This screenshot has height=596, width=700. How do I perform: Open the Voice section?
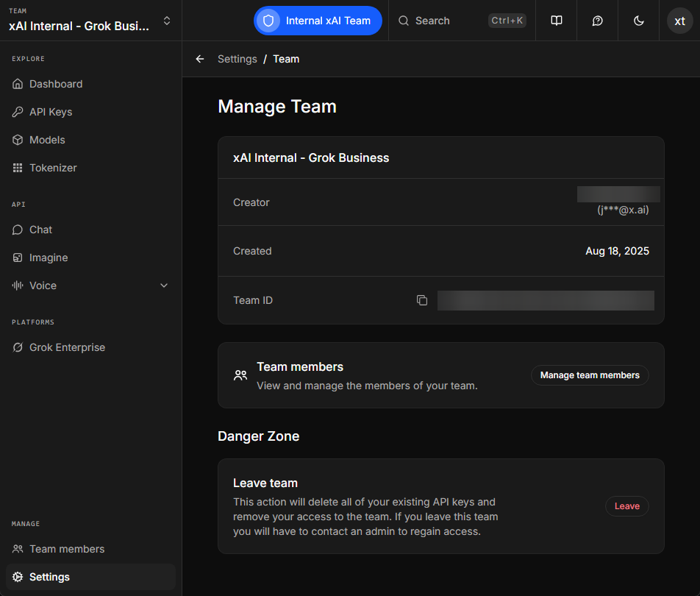coord(90,285)
